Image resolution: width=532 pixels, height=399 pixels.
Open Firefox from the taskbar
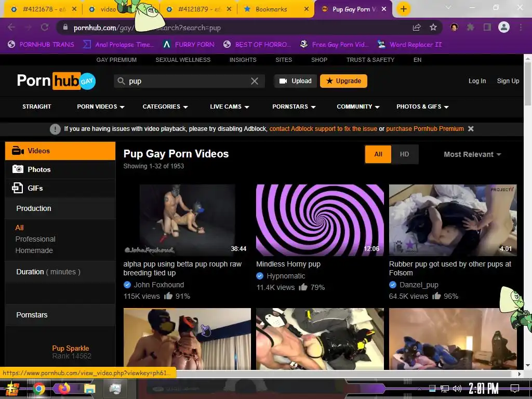tap(64, 389)
